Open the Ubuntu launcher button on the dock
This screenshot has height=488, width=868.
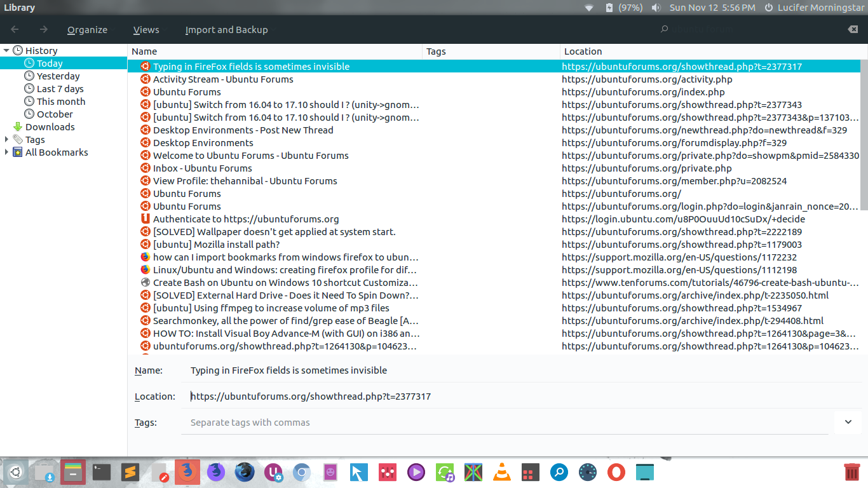pyautogui.click(x=16, y=472)
